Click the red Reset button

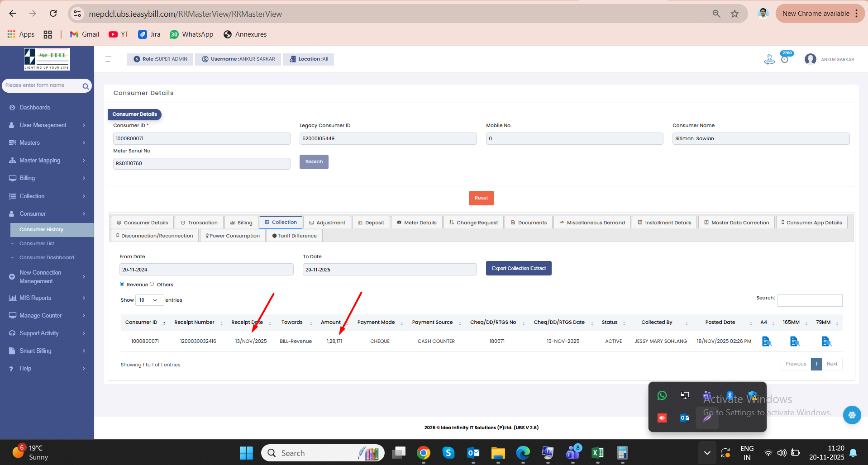coord(482,198)
